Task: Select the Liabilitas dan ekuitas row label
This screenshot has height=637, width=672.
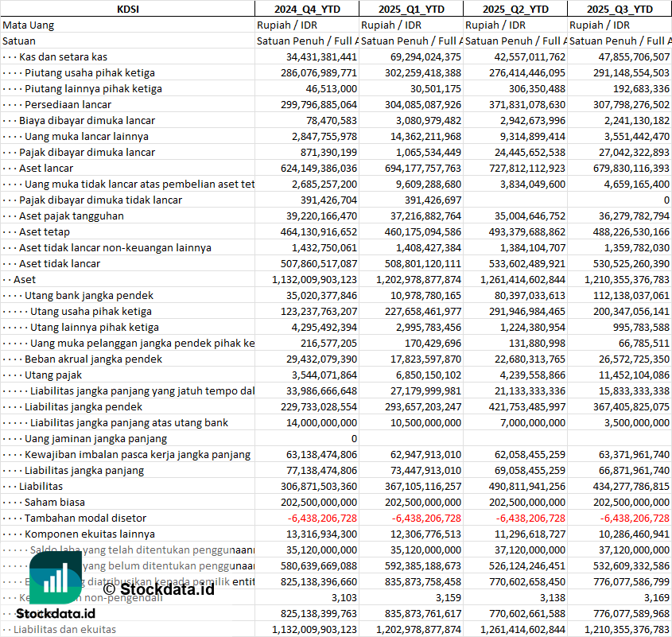Action: [x=64, y=629]
